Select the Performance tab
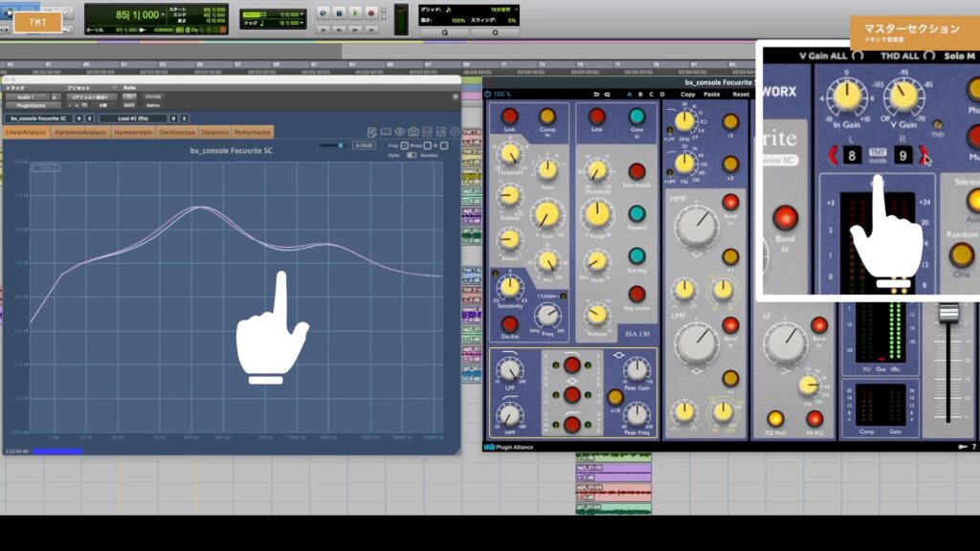The width and height of the screenshot is (980, 551). point(253,132)
